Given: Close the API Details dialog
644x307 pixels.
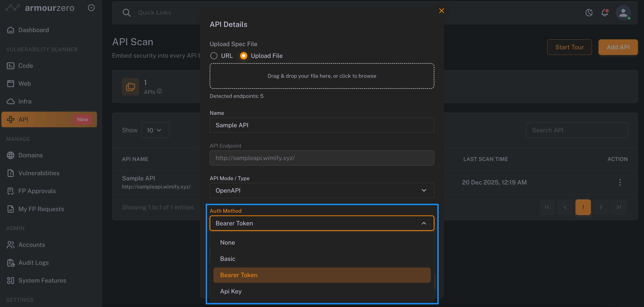Looking at the screenshot, I should [441, 10].
